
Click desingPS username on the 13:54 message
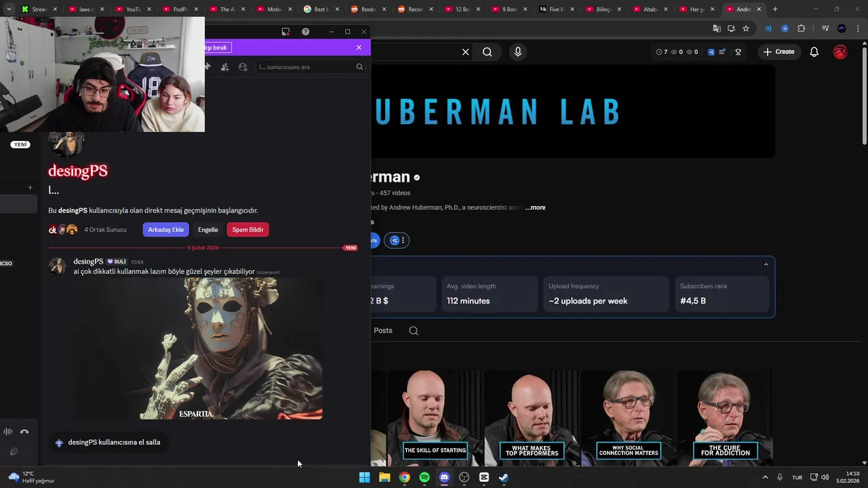[x=88, y=262]
